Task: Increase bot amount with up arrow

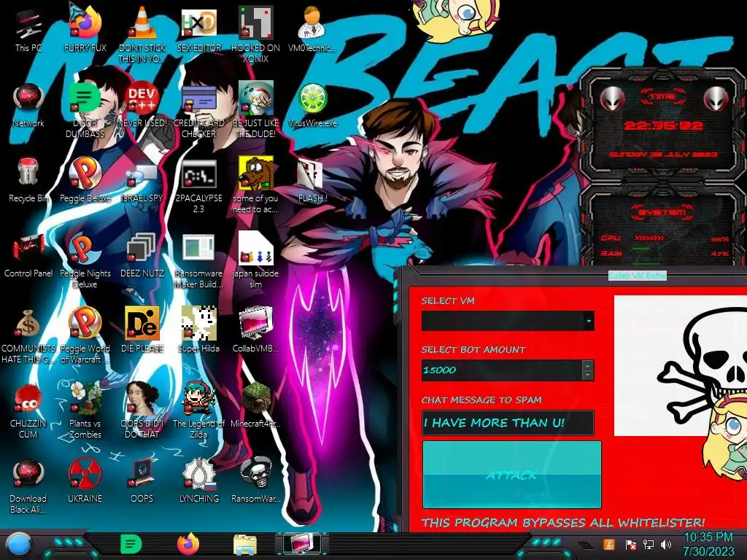Action: point(587,366)
